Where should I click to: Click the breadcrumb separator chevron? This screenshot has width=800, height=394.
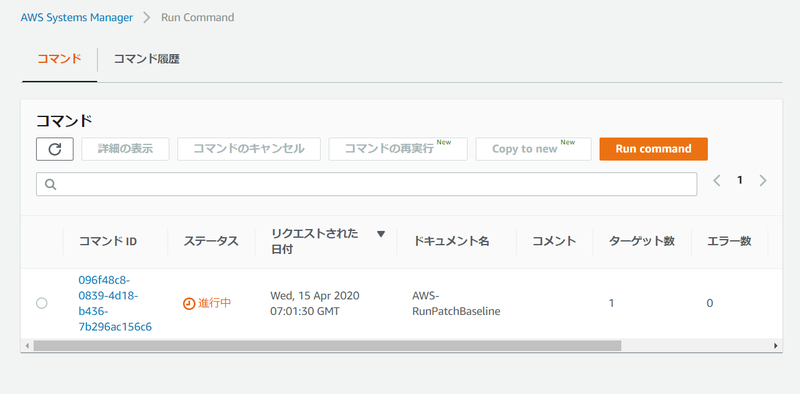coord(147,17)
